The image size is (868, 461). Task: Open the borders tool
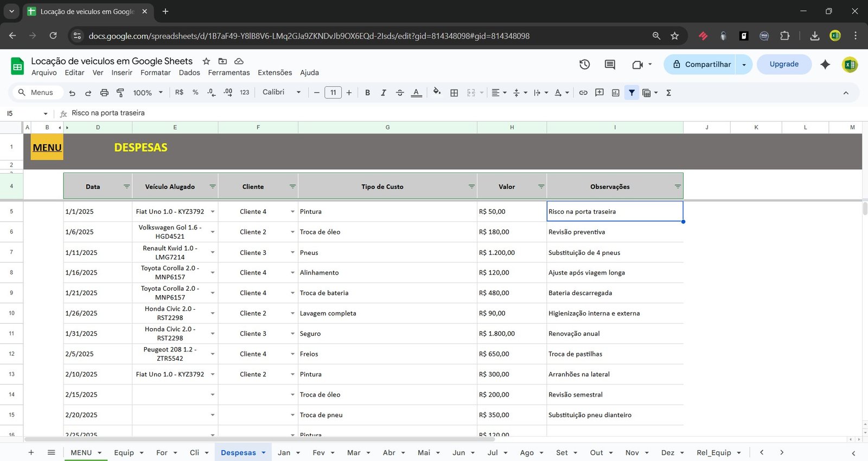(x=454, y=93)
